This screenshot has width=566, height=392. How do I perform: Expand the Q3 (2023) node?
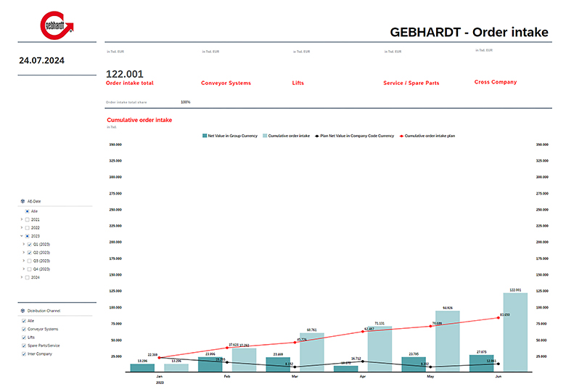click(24, 261)
